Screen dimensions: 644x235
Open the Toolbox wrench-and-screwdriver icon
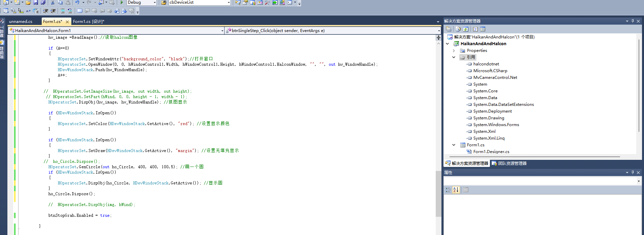(x=267, y=2)
